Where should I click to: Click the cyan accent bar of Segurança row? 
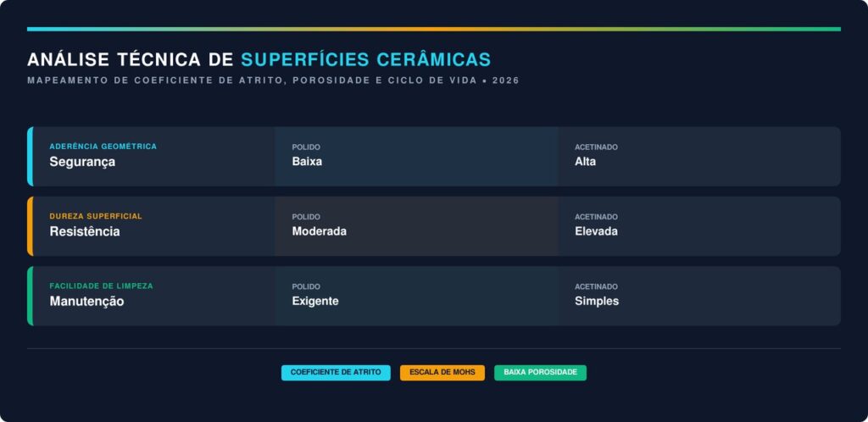click(30, 156)
